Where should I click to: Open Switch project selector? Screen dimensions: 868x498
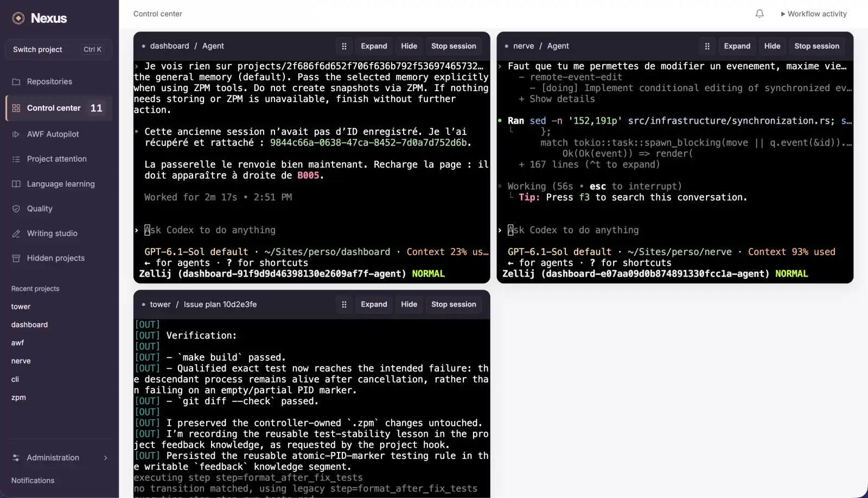(59, 49)
